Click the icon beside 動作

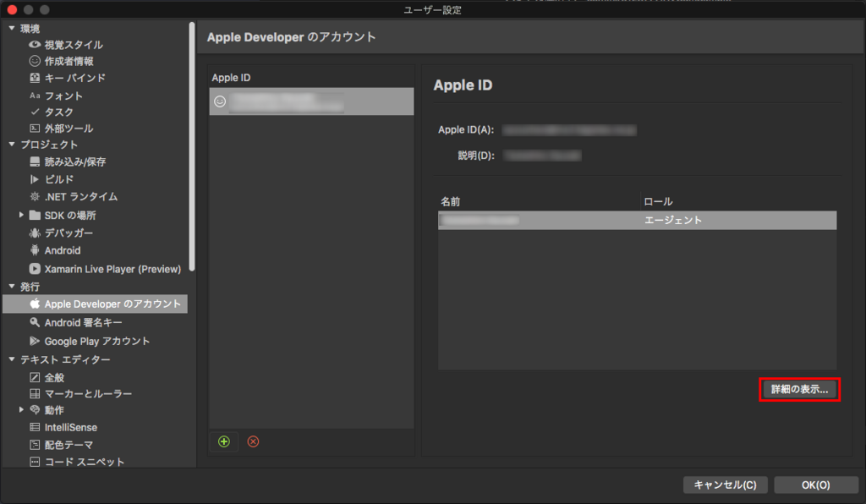(x=34, y=409)
